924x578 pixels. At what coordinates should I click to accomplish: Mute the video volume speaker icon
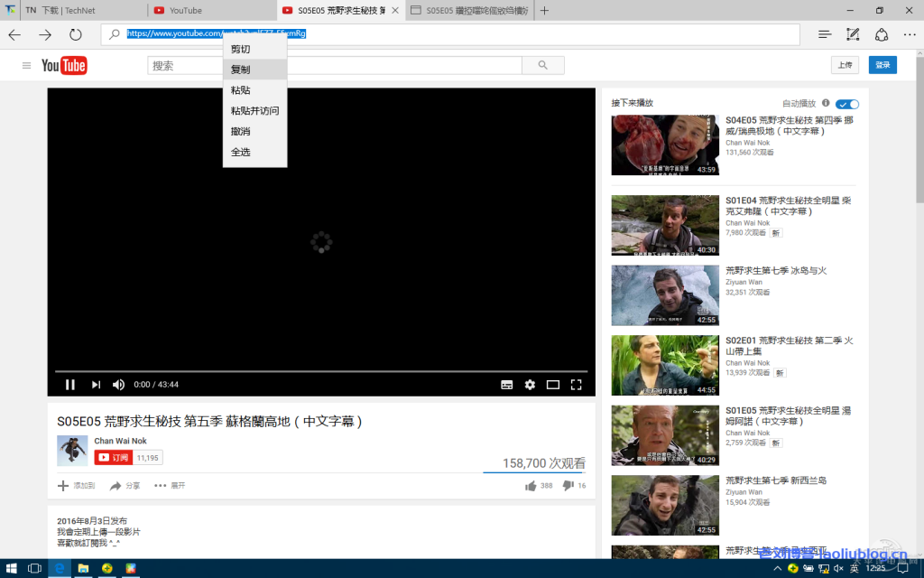click(x=118, y=385)
